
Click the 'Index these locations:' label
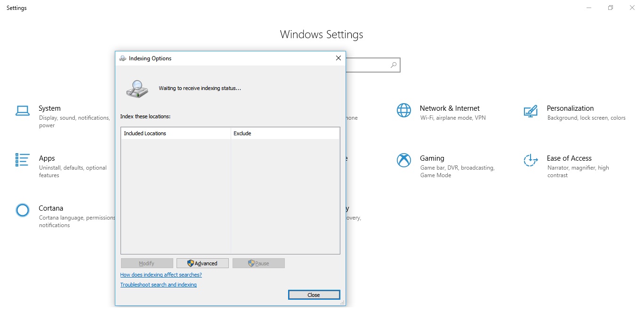pos(145,116)
